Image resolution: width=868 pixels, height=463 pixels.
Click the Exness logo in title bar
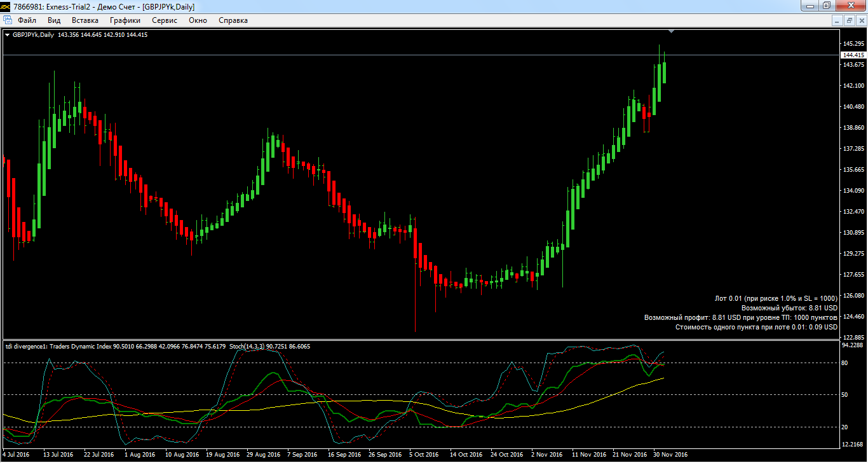tap(6, 6)
